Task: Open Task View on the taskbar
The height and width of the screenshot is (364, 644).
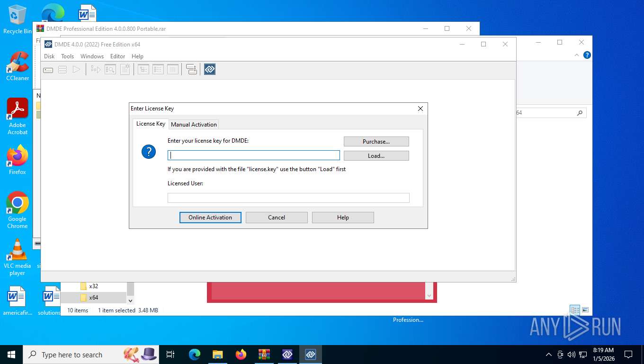Action: (x=170, y=355)
